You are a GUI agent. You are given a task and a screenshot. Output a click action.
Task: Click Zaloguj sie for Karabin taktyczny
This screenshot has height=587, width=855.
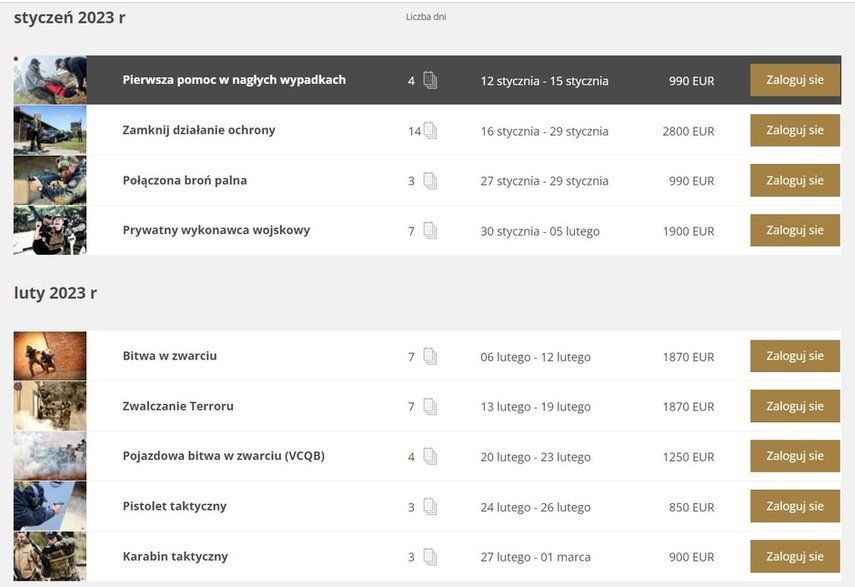(x=795, y=556)
